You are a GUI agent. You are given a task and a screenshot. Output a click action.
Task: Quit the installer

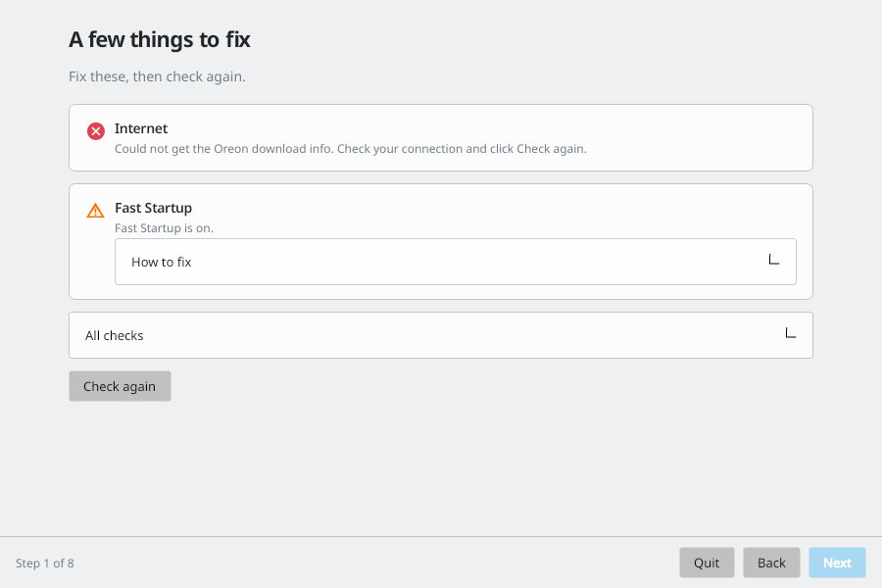tap(707, 563)
